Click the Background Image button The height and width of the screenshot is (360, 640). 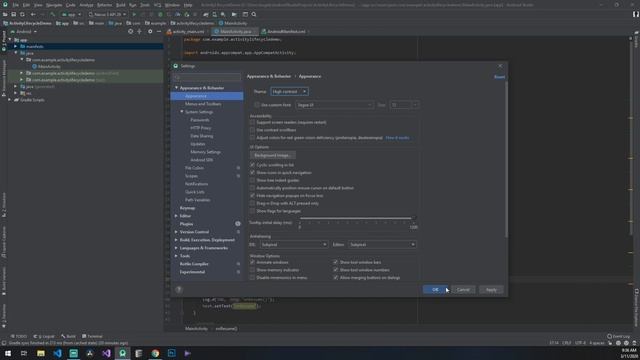coord(273,155)
